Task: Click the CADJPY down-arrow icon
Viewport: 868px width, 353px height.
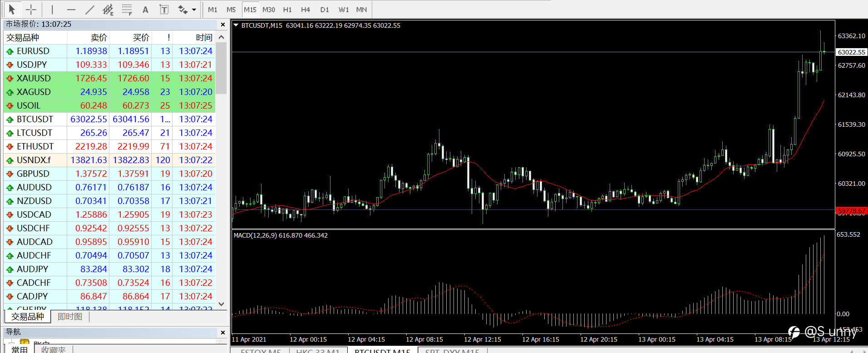Action: coord(10,297)
